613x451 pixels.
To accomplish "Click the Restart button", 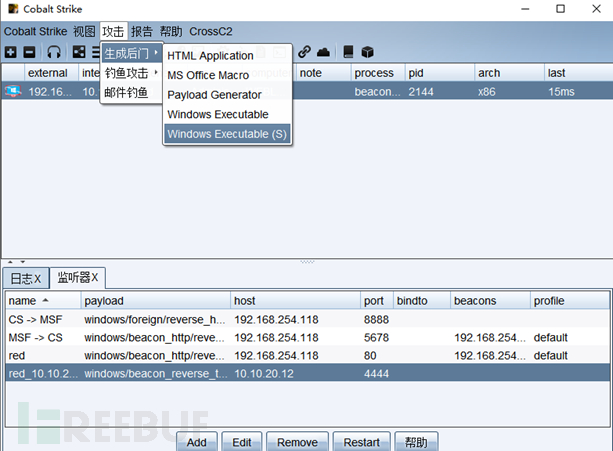I will [x=362, y=442].
